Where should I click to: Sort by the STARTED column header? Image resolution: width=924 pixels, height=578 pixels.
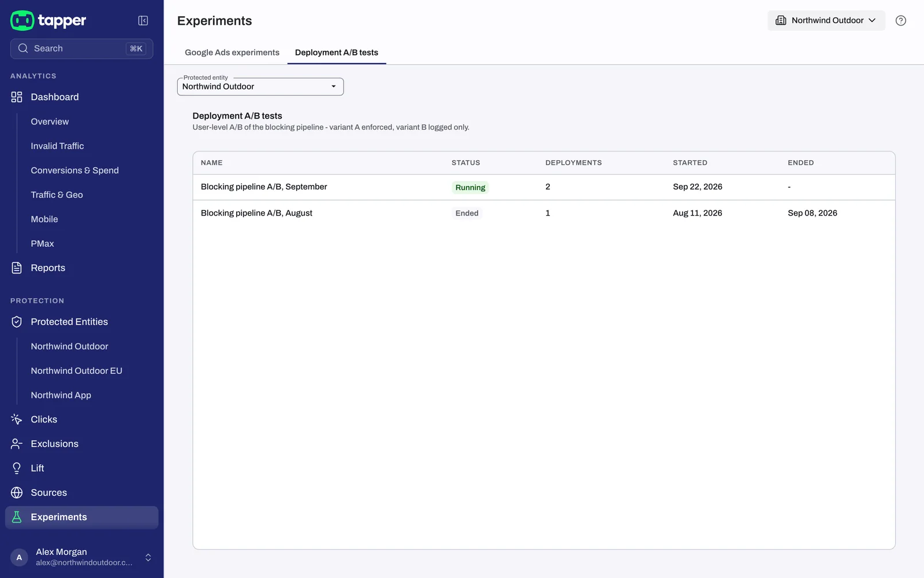[690, 163]
